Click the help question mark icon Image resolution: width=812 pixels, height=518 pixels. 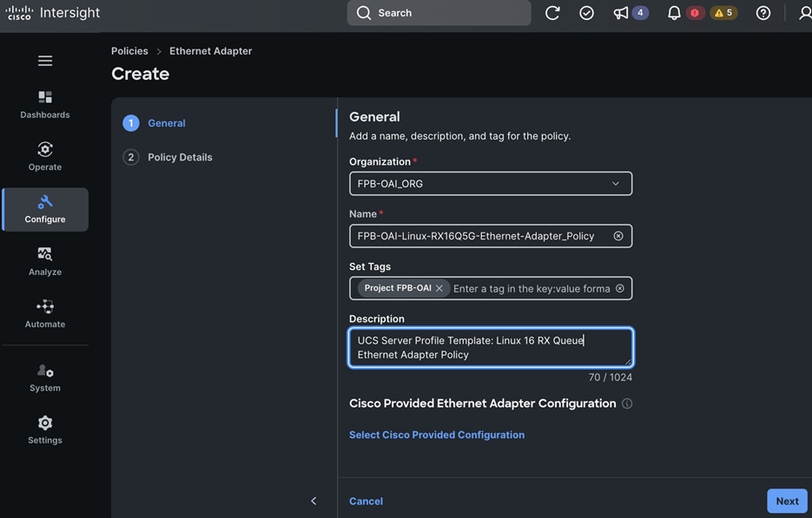coord(762,13)
